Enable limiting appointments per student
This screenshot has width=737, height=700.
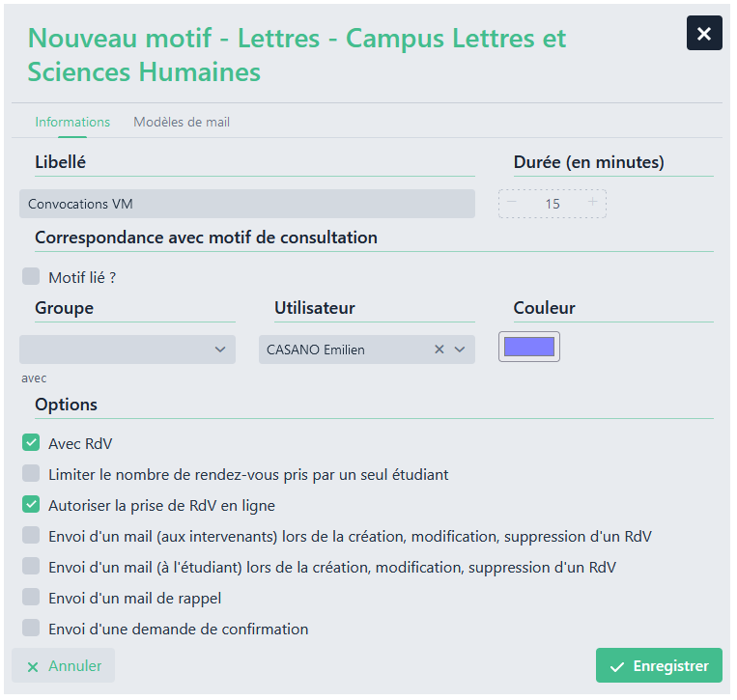(x=31, y=474)
